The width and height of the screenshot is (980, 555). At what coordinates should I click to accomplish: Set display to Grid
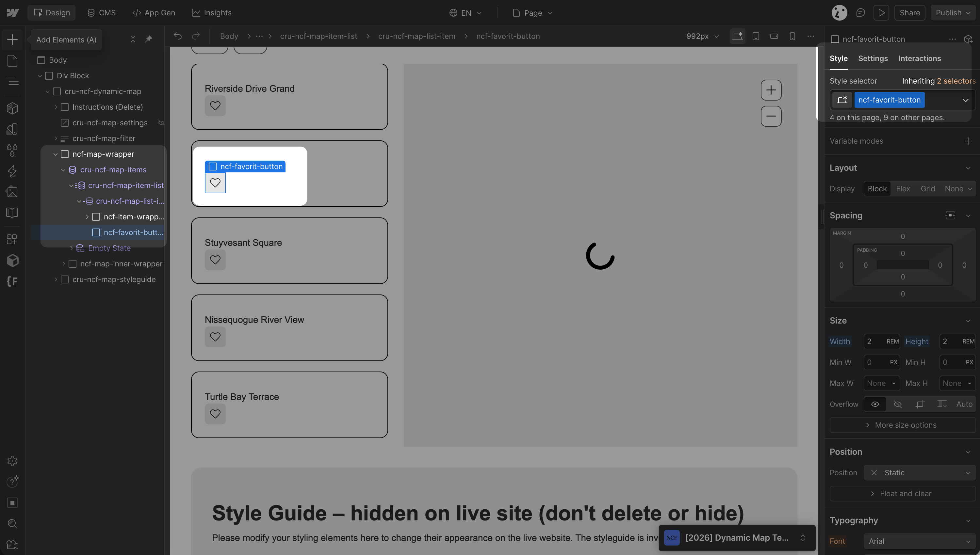pyautogui.click(x=928, y=189)
